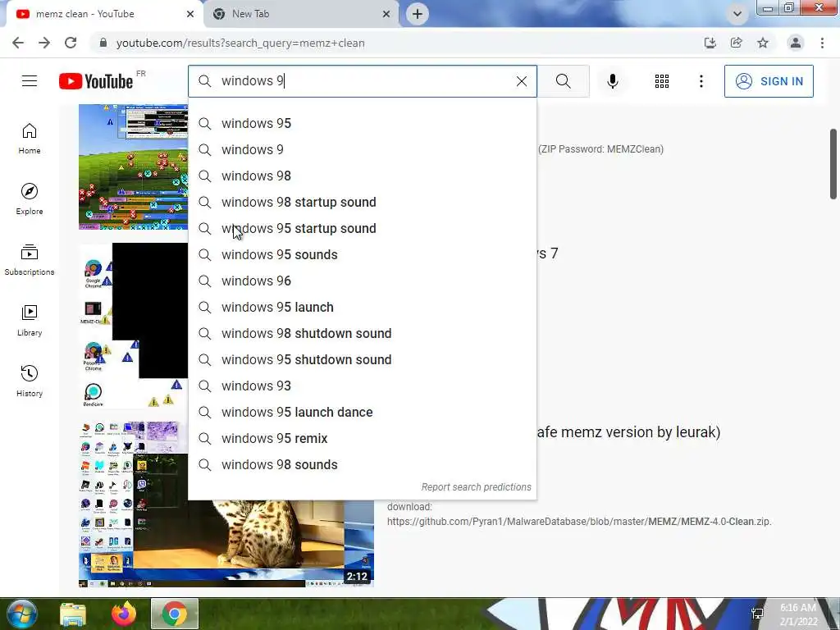Open History in the sidebar
Viewport: 840px width, 630px height.
tap(30, 381)
